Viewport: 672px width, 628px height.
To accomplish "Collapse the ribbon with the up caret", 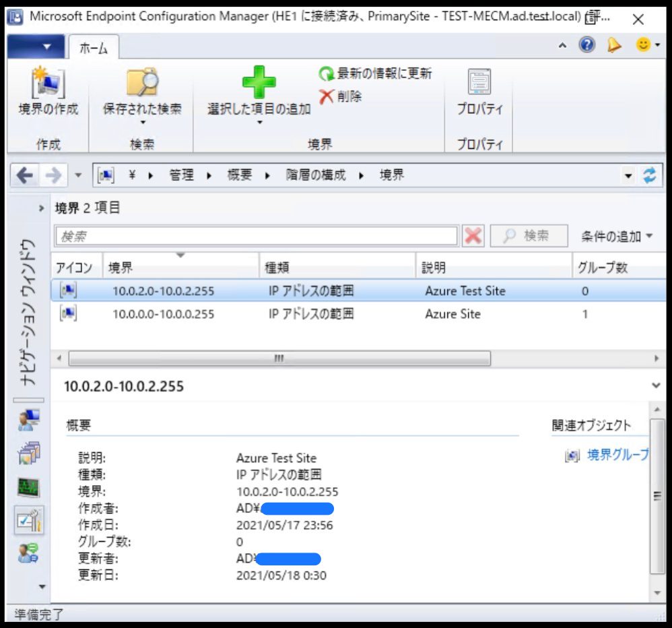I will 562,45.
